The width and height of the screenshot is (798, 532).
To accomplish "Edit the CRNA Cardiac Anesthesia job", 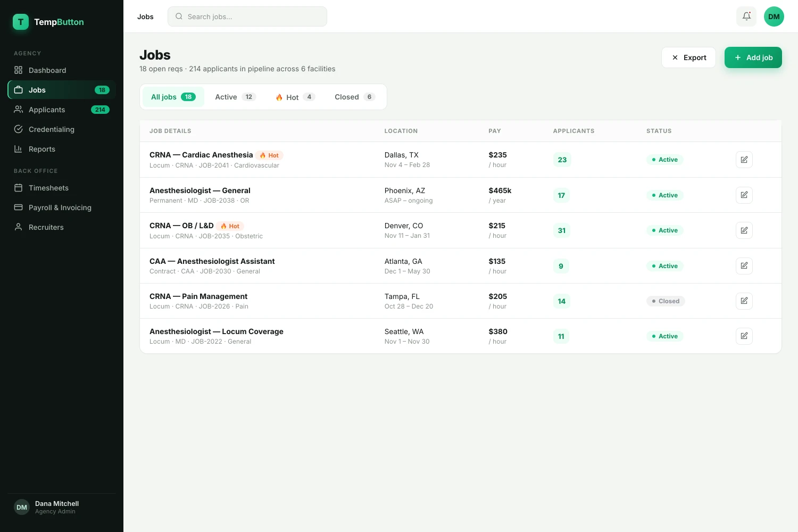I will point(744,160).
